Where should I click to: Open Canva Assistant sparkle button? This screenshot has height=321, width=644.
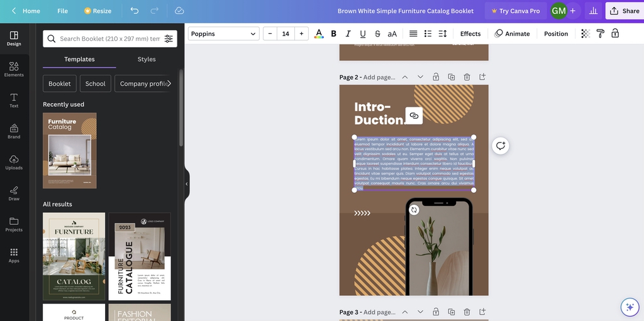[x=629, y=307]
